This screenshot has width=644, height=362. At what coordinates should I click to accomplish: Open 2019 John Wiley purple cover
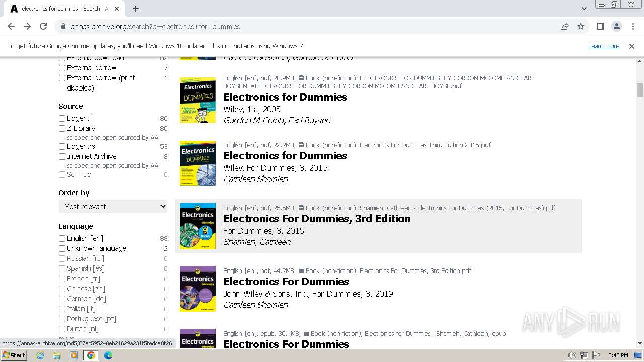point(198,289)
